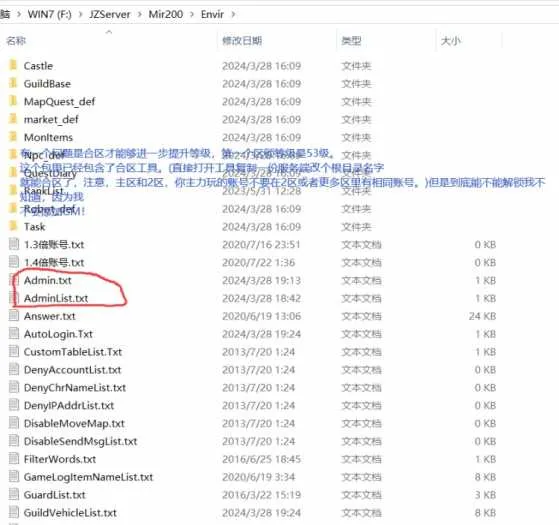Select the Answer.txt file name

(50, 316)
